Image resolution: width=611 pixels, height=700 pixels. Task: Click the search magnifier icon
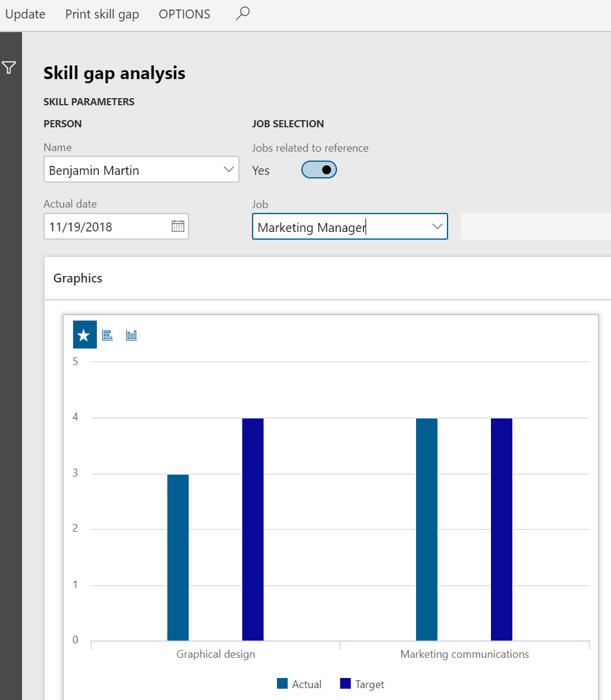(242, 14)
